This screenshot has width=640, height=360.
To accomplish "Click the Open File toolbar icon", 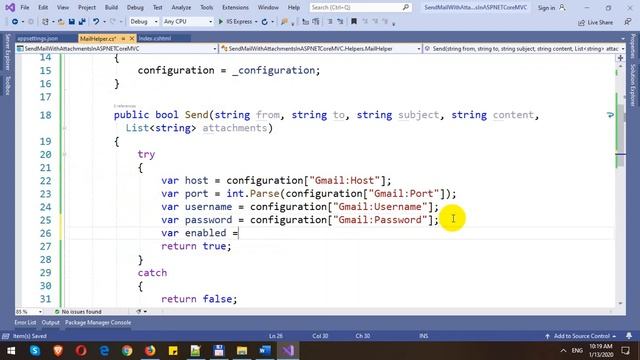I will (x=61, y=22).
